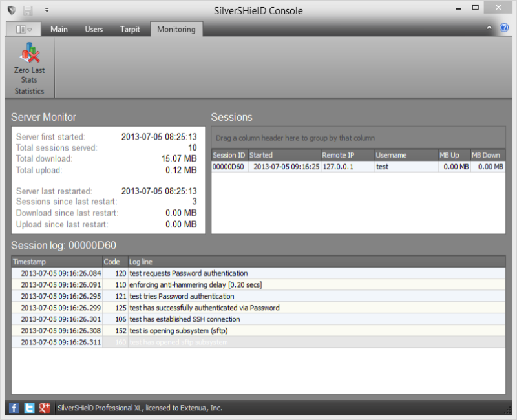The width and height of the screenshot is (517, 420).
Task: Select log row 'test tries Password authentication'
Action: [258, 296]
